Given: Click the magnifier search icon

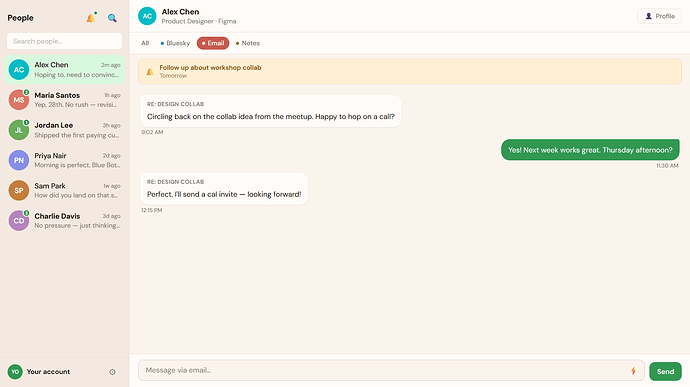Looking at the screenshot, I should [112, 18].
